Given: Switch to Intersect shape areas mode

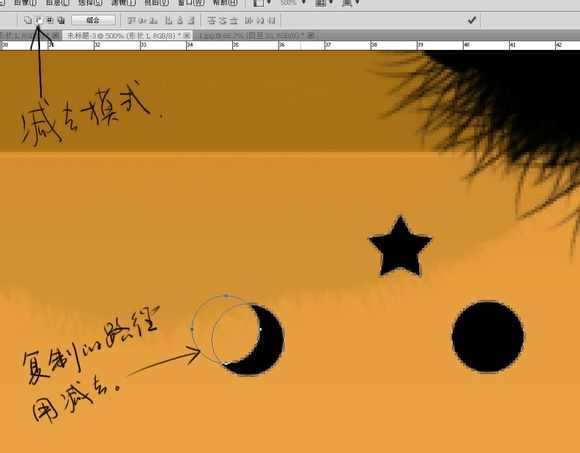Looking at the screenshot, I should coord(50,20).
